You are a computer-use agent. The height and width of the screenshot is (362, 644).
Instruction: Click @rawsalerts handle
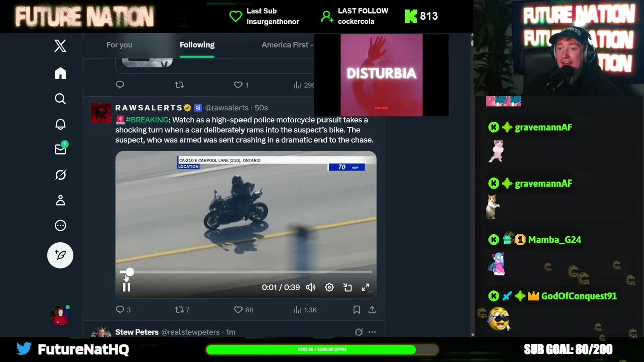(226, 108)
